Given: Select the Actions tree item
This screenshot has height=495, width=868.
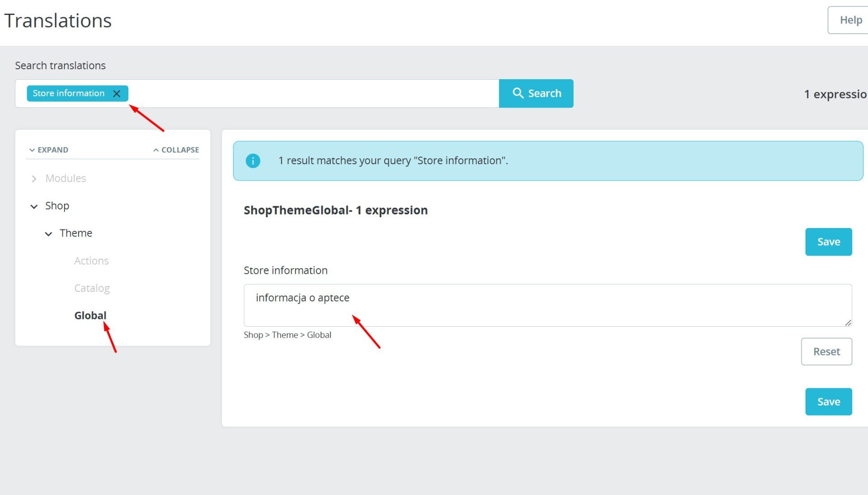Looking at the screenshot, I should [91, 261].
